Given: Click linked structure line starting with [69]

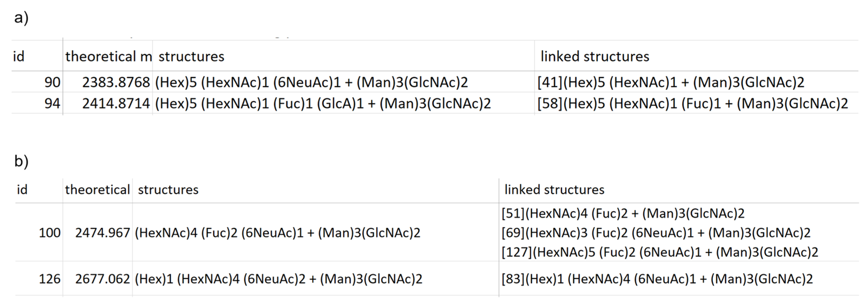Looking at the screenshot, I should pyautogui.click(x=656, y=233).
